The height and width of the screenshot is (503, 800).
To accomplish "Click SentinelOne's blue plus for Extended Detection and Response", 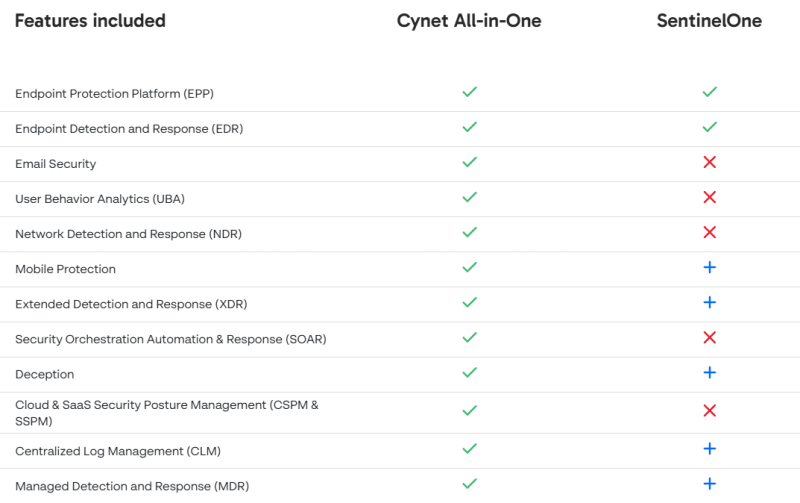I will (x=709, y=302).
